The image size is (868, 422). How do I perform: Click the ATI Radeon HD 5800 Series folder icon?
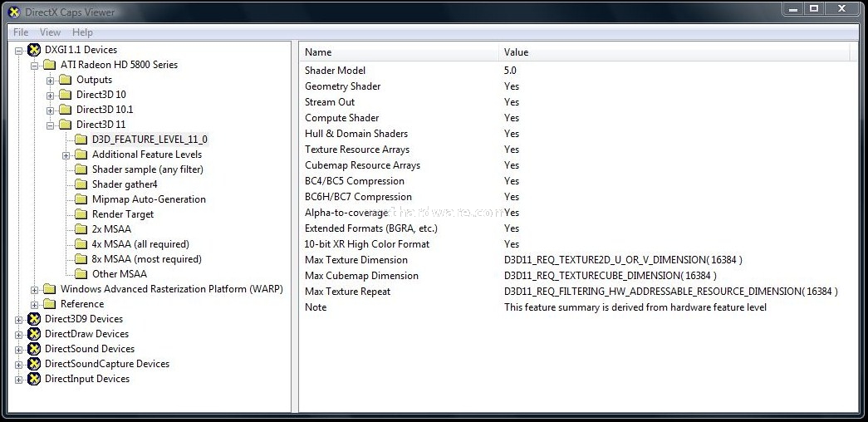50,65
